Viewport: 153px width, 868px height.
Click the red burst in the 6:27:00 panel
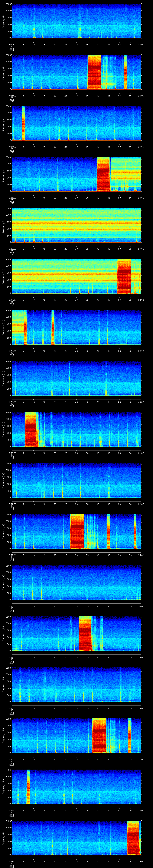(x=124, y=276)
